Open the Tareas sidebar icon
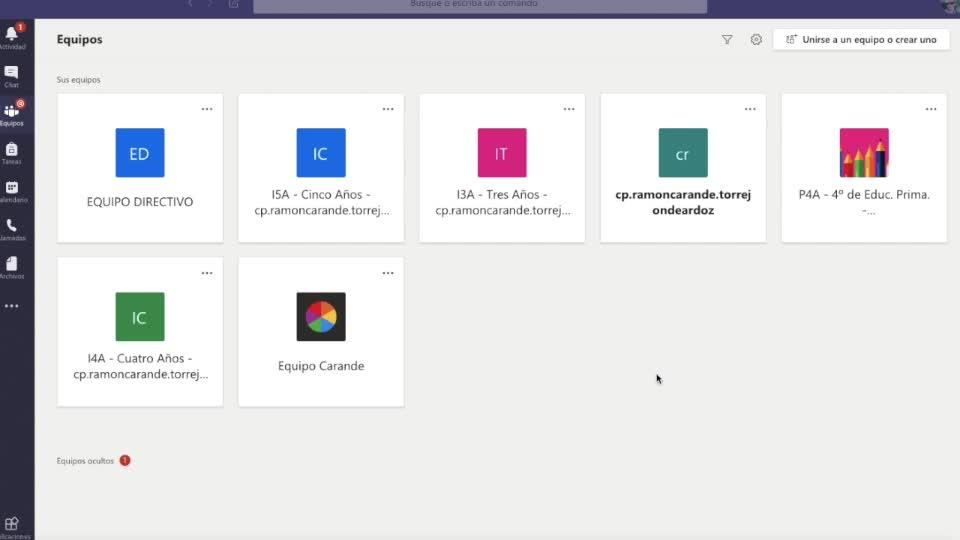 pos(12,149)
